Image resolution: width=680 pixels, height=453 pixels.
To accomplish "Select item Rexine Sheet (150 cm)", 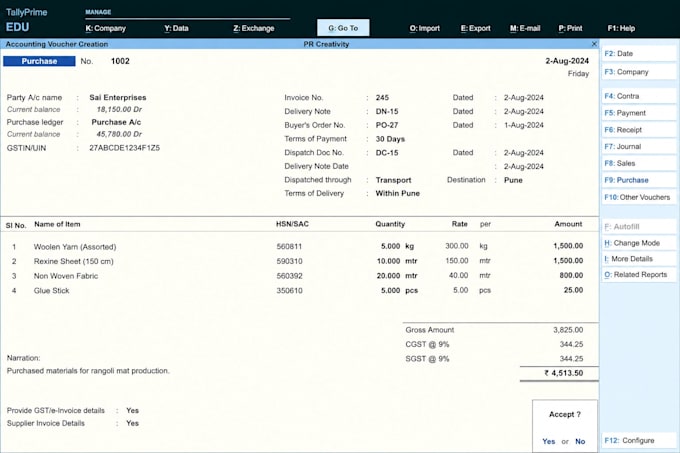I will coord(73,261).
